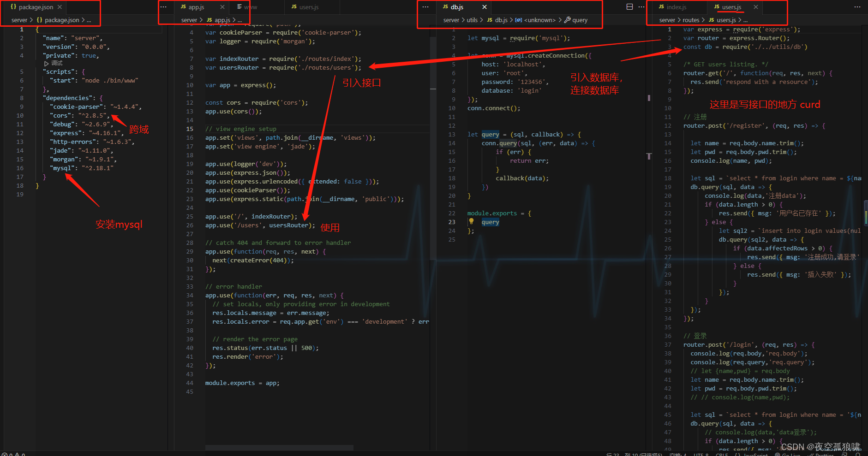Close the package.json tab
This screenshot has height=456, width=868.
click(x=60, y=7)
